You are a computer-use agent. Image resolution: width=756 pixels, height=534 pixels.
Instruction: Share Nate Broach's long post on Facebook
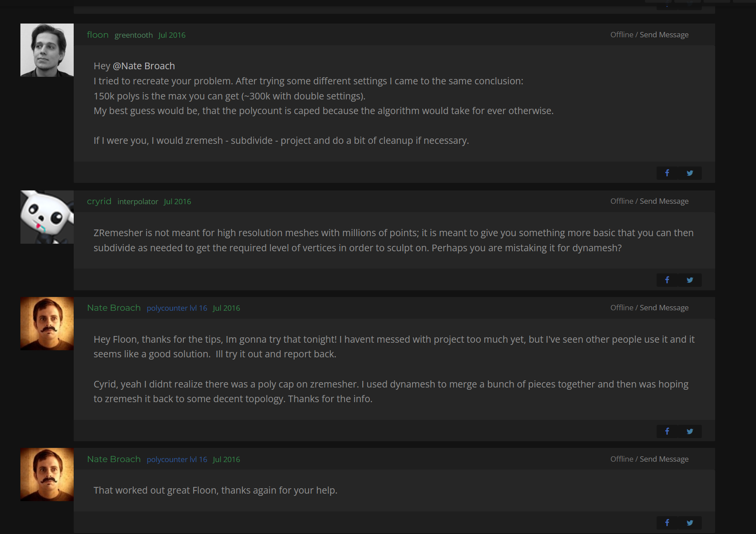tap(667, 431)
